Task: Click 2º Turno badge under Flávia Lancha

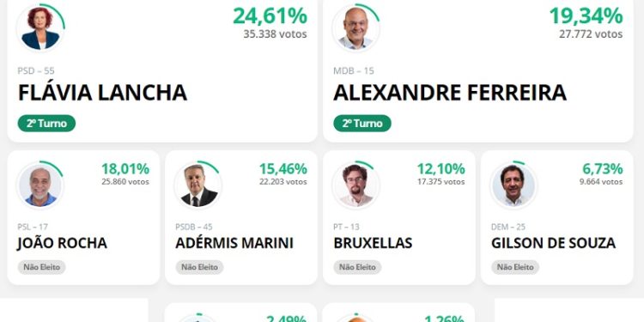Action: [46, 123]
